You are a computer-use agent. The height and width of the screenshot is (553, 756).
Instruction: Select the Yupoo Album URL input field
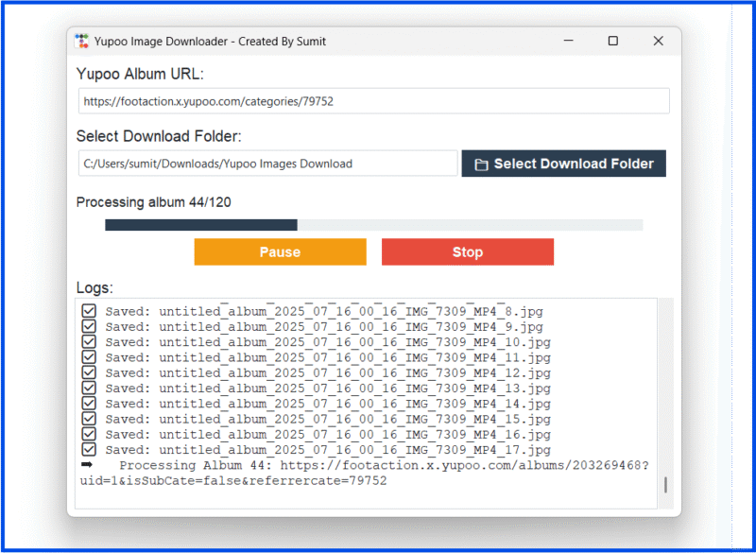click(373, 100)
